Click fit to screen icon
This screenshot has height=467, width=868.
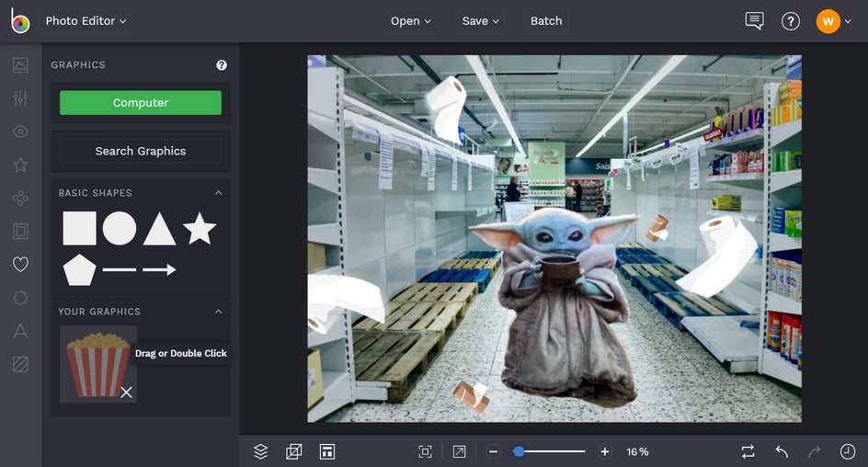(x=425, y=452)
